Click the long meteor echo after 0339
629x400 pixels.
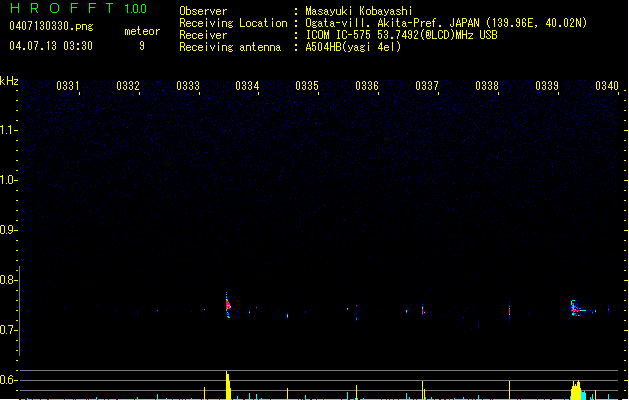coord(578,309)
